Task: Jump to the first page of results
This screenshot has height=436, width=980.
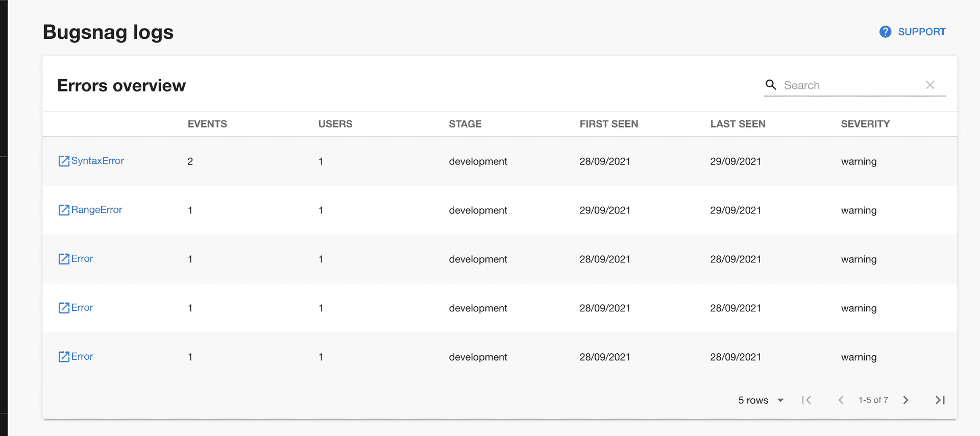Action: point(806,400)
